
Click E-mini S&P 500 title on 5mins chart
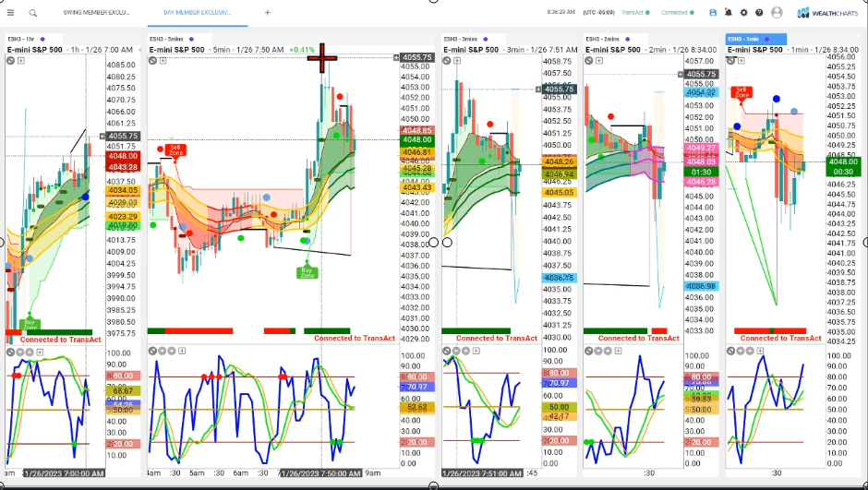pyautogui.click(x=176, y=49)
